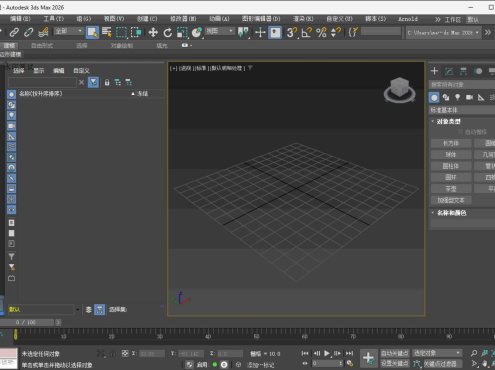Screen dimensions: 495x370
Task: Open the Create tab plus icon
Action: click(434, 71)
